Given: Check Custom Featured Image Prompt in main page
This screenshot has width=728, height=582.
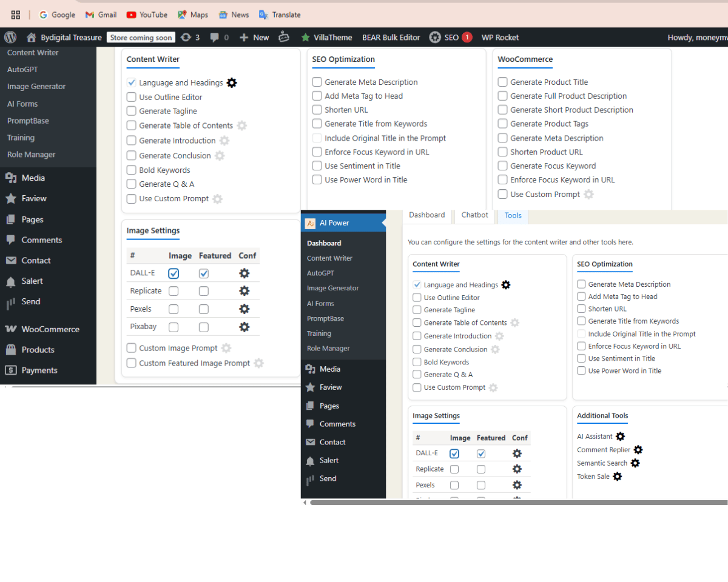Looking at the screenshot, I should [x=132, y=363].
